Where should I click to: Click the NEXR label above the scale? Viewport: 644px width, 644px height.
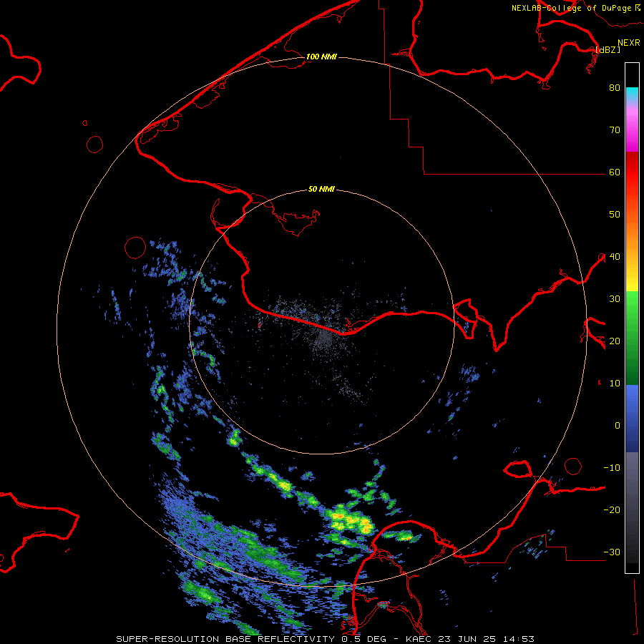coord(629,43)
